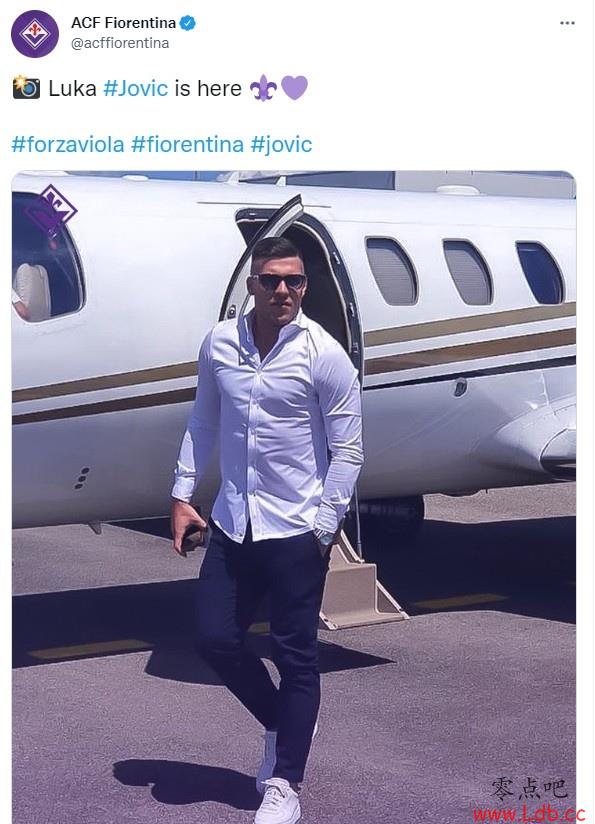Open the @acffiorentina handle

pyautogui.click(x=120, y=43)
